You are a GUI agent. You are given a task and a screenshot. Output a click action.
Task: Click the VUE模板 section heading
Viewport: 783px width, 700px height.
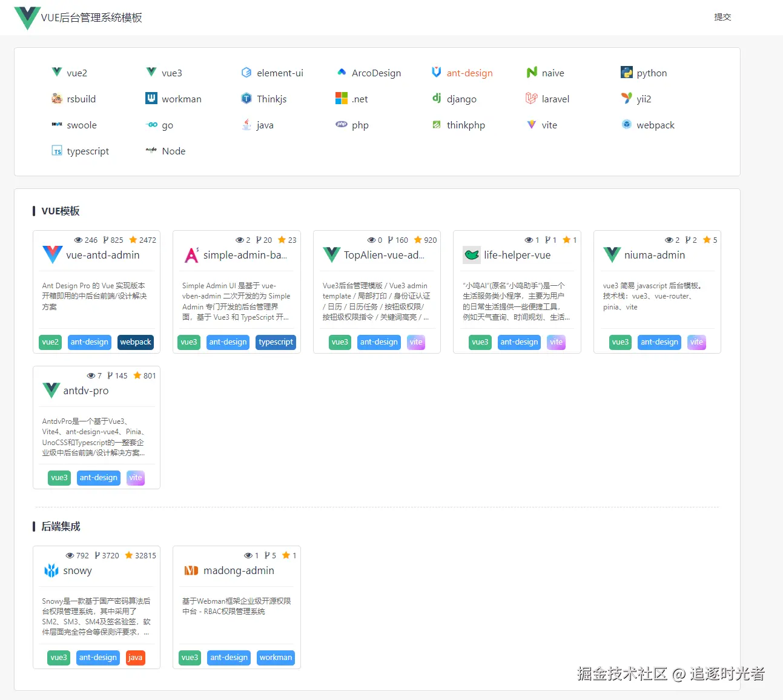coord(61,211)
